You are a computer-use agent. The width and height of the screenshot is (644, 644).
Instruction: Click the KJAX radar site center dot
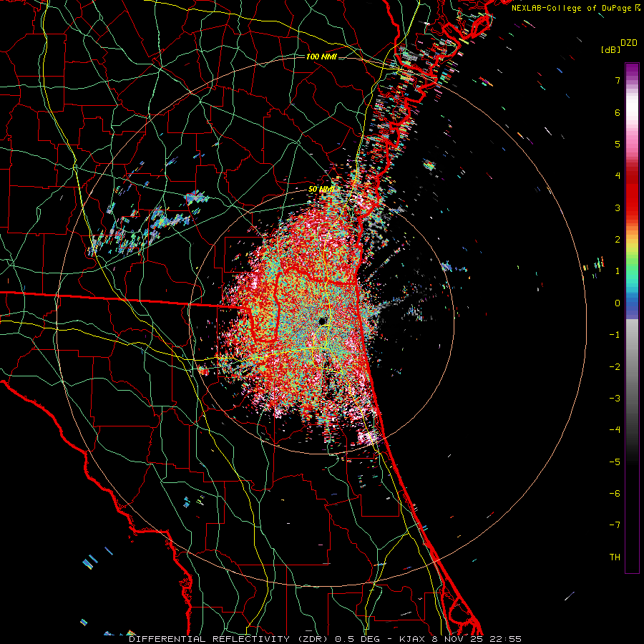322,321
